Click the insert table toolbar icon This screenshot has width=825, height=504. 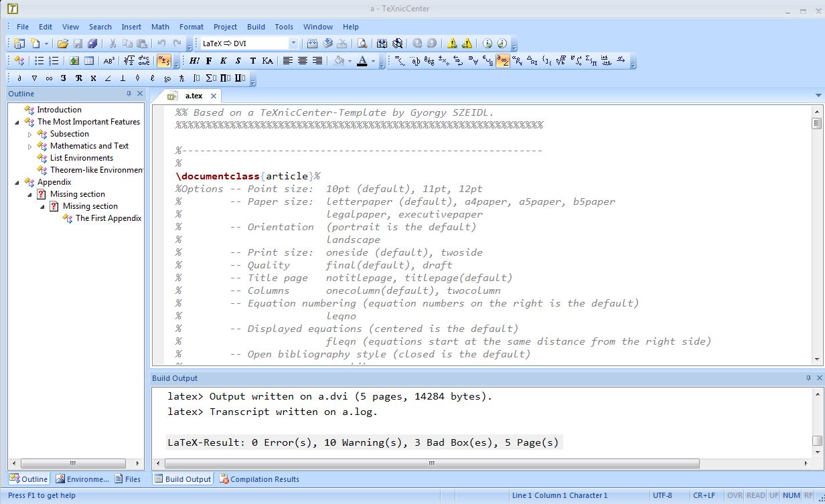(x=89, y=61)
